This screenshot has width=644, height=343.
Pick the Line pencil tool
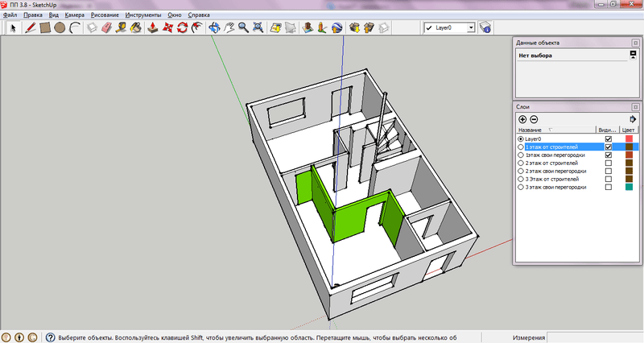click(x=31, y=27)
